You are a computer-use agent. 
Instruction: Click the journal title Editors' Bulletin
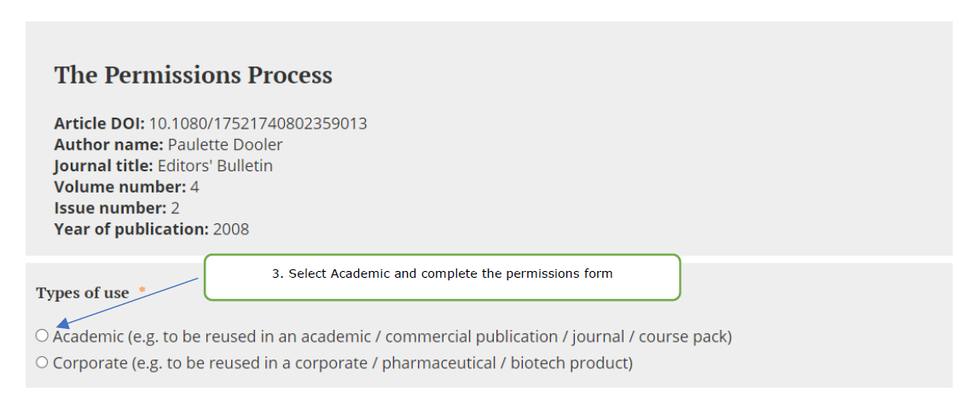point(215,166)
